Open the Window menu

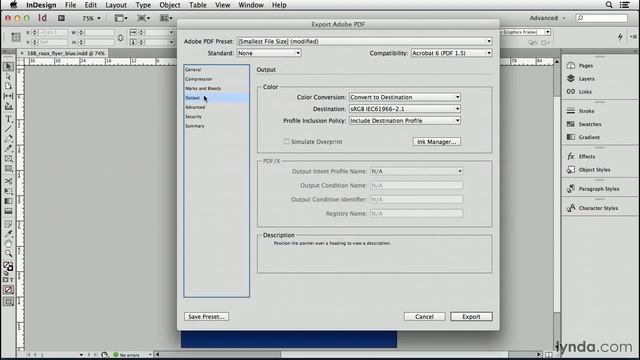[251, 5]
